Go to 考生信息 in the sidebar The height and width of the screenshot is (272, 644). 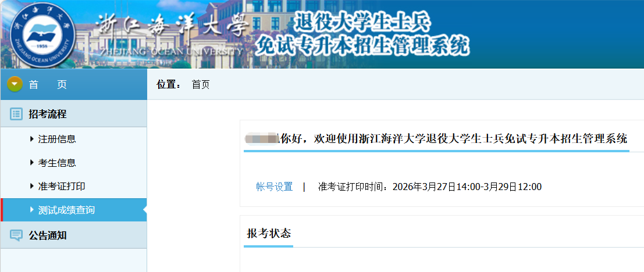(57, 163)
